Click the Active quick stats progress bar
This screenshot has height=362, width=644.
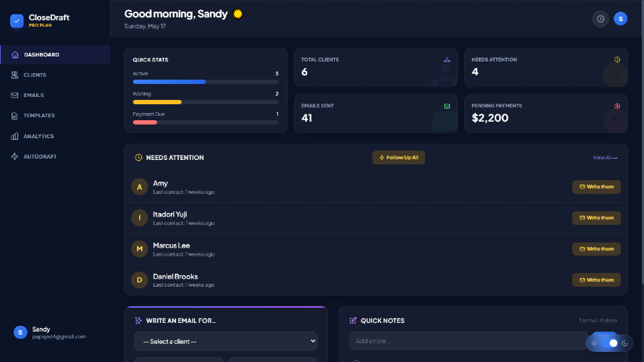(205, 82)
